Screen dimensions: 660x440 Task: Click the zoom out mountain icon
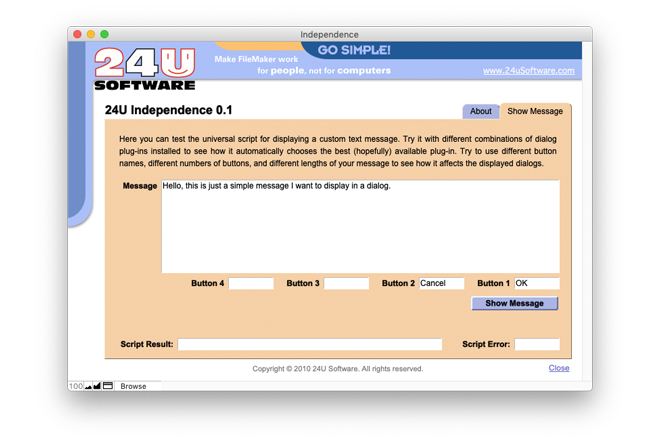88,386
